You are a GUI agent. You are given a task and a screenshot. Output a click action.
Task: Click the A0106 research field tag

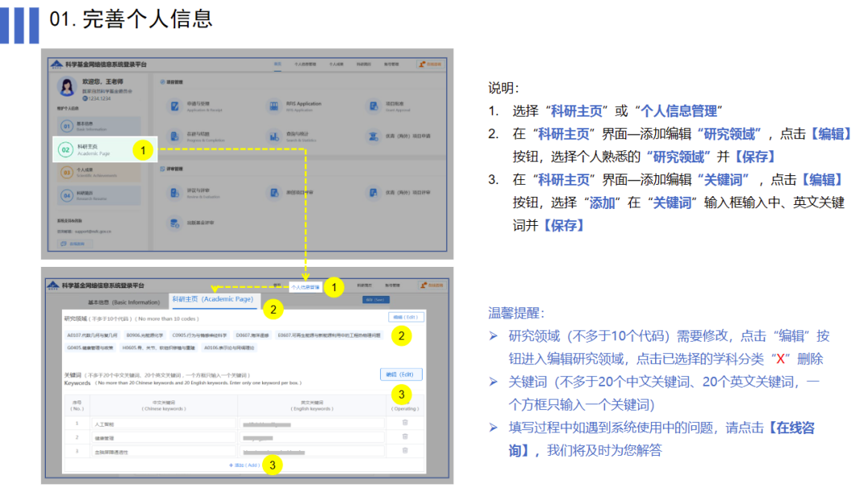tap(229, 348)
